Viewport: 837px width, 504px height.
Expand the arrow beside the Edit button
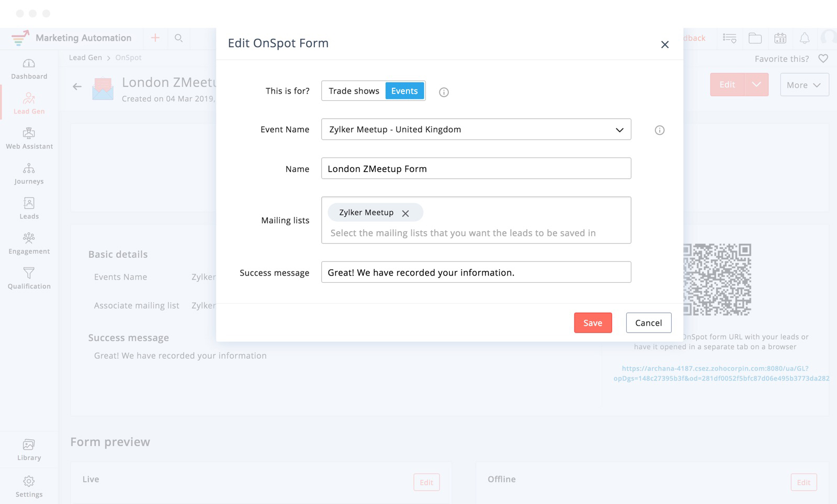click(x=756, y=85)
